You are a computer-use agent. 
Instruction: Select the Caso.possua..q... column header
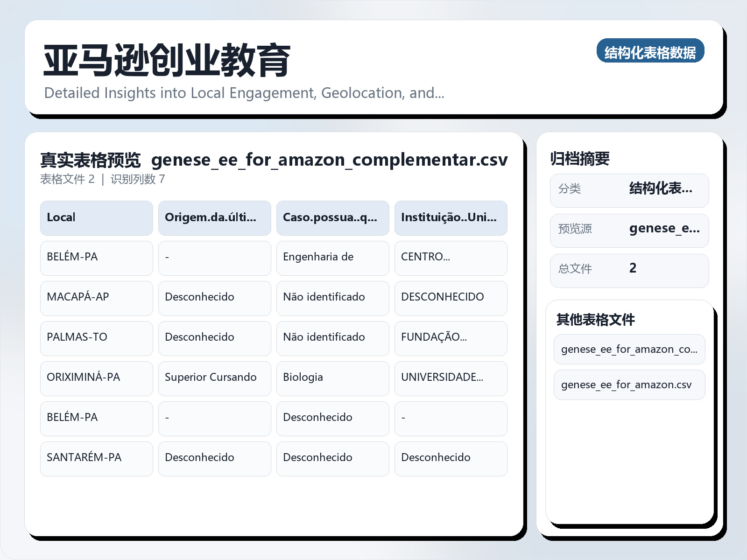(332, 217)
